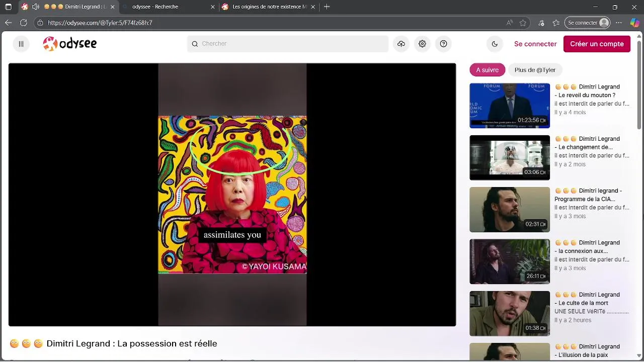
Task: Click the search magnifier icon
Action: click(x=195, y=44)
